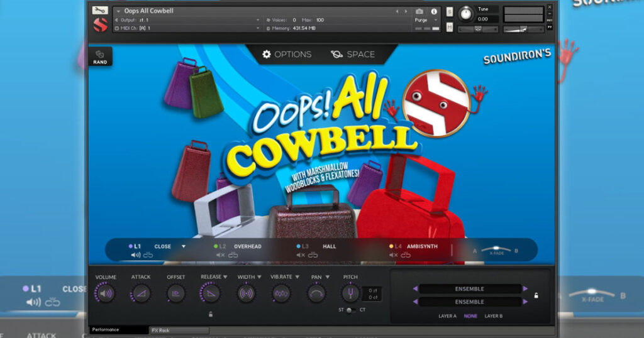Click the Release knob
The width and height of the screenshot is (644, 338).
point(211,293)
